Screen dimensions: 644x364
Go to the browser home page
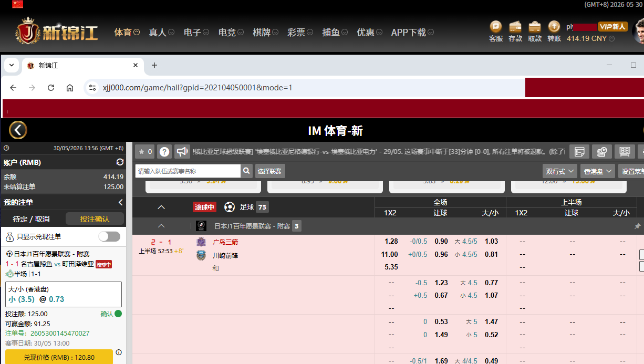click(70, 88)
